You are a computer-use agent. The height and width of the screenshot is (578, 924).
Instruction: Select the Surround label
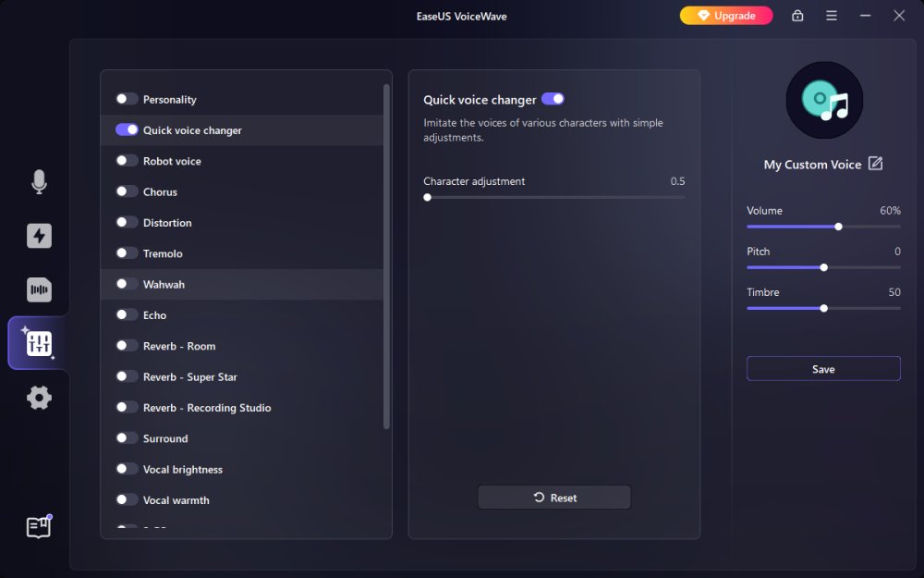pyautogui.click(x=165, y=438)
